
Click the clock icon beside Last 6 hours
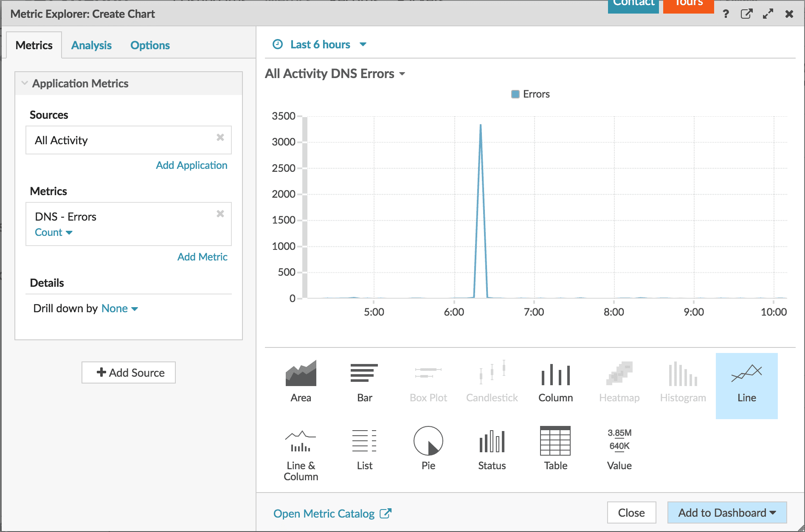277,44
